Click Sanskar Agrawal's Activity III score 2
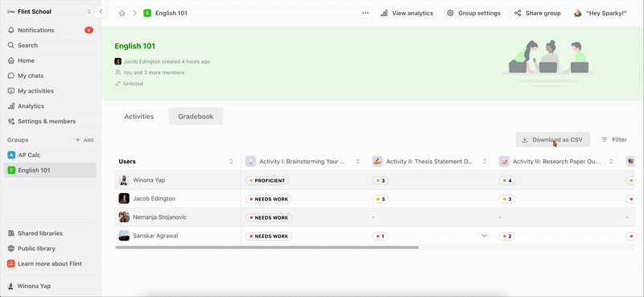This screenshot has height=297, width=644. click(x=507, y=236)
